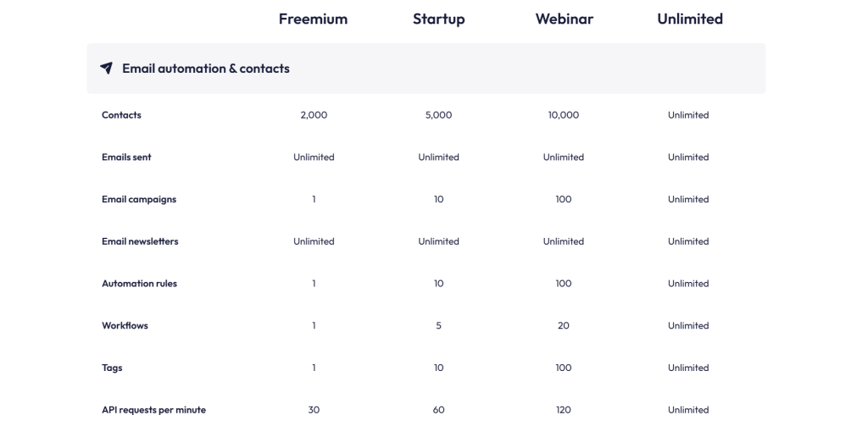Click the Email newsletters feature label
The height and width of the screenshot is (426, 868).
click(140, 241)
